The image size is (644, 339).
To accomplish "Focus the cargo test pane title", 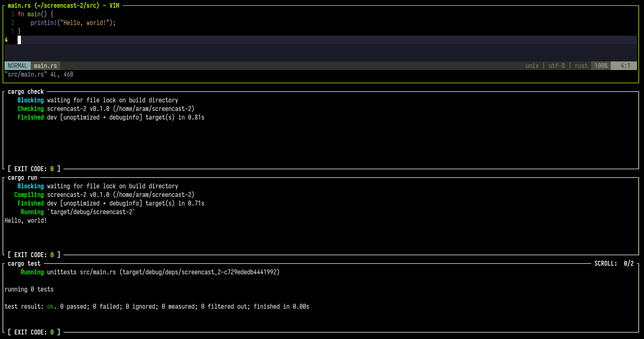I will 24,264.
